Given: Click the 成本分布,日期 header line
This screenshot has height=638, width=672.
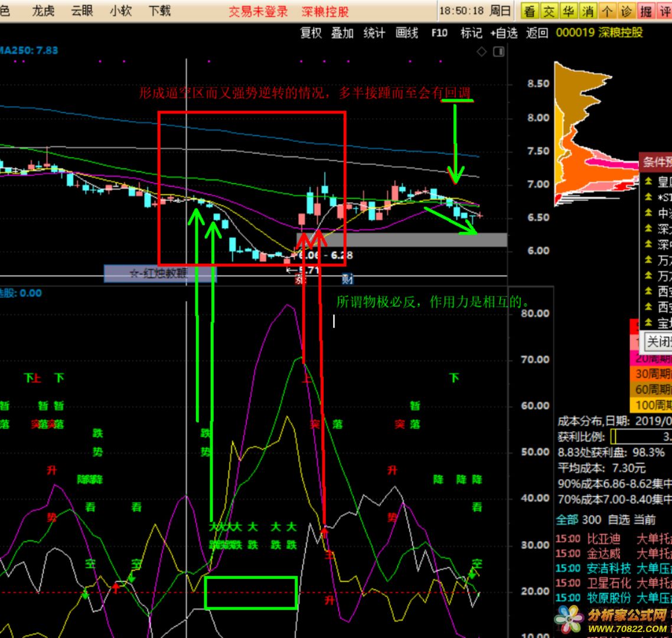Looking at the screenshot, I should (x=615, y=421).
